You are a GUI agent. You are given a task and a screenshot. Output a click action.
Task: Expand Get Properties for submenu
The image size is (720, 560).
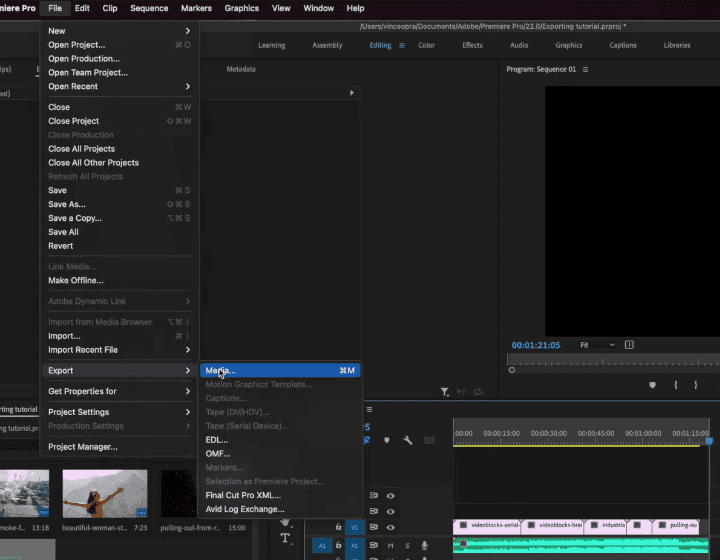118,391
